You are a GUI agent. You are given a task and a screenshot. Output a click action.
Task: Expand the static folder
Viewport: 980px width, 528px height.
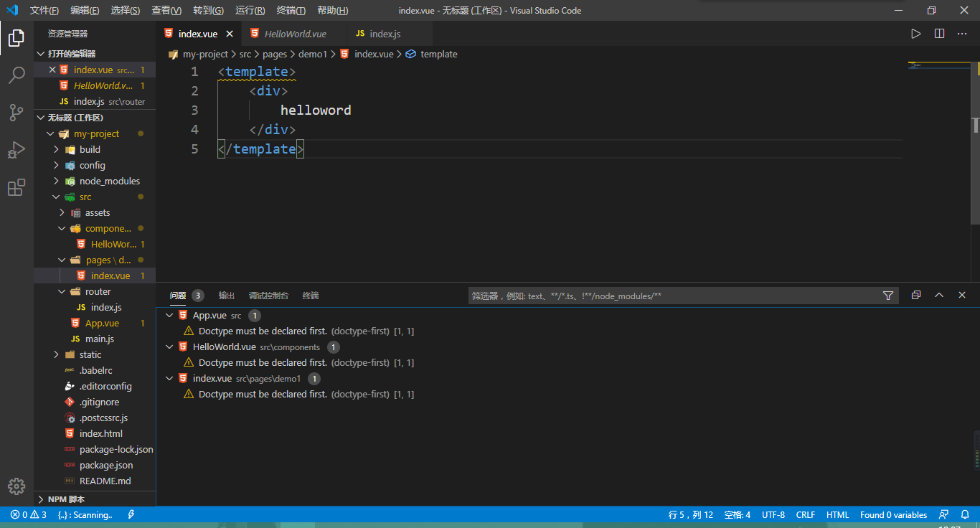[x=95, y=354]
